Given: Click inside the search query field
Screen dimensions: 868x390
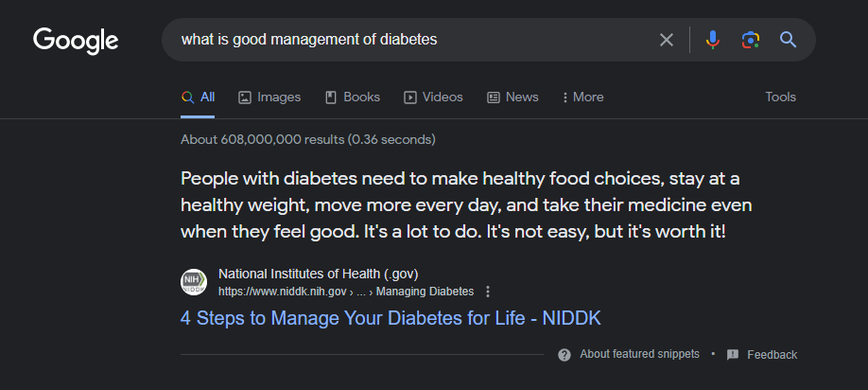Looking at the screenshot, I should pos(407,40).
